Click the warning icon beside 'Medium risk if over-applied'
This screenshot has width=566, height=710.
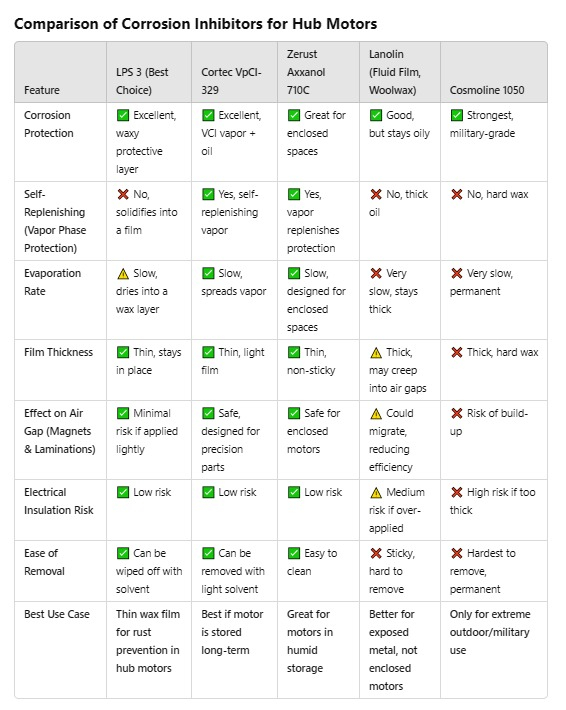point(376,492)
